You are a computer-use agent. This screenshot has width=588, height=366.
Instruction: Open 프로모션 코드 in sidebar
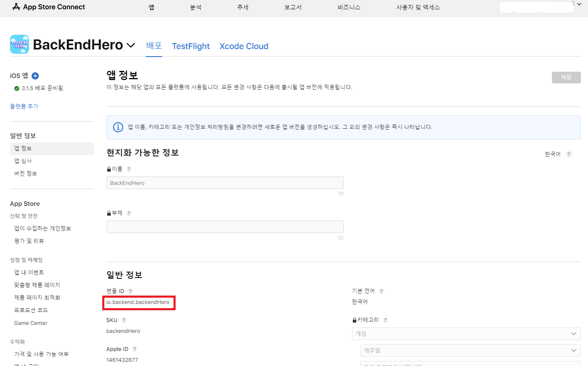click(31, 310)
